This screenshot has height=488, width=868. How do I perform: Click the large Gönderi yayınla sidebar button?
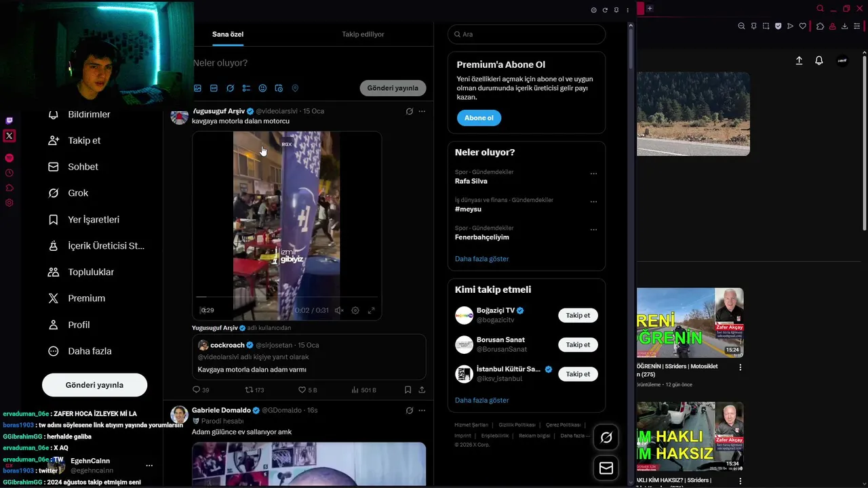click(x=94, y=385)
